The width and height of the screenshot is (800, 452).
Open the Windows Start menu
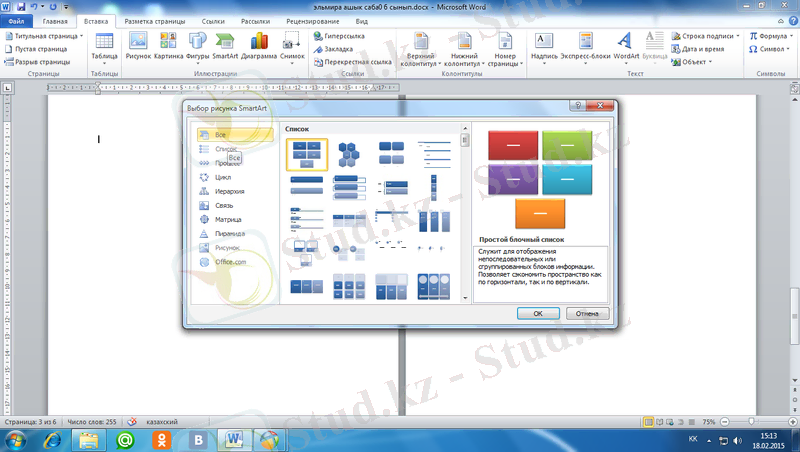[17, 439]
